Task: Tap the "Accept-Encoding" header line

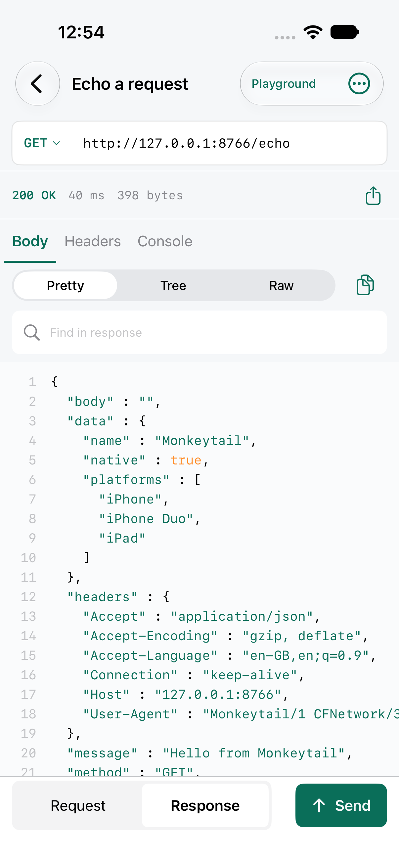Action: click(225, 636)
